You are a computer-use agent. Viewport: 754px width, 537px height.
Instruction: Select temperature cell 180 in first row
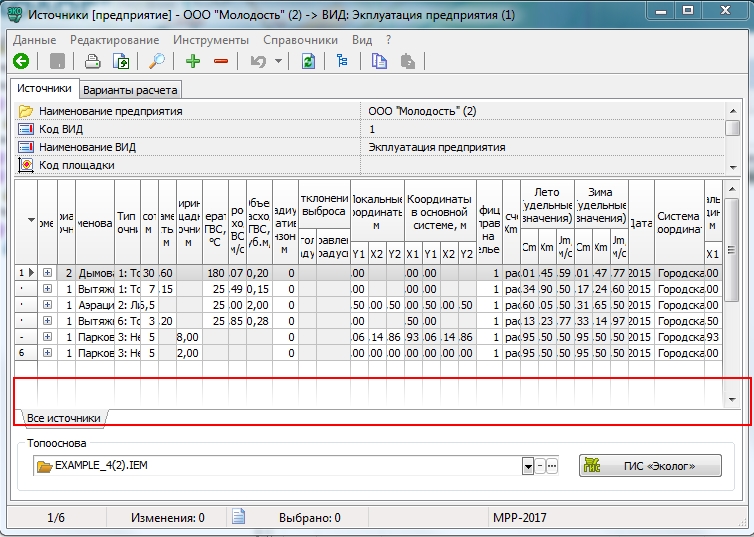tap(215, 273)
